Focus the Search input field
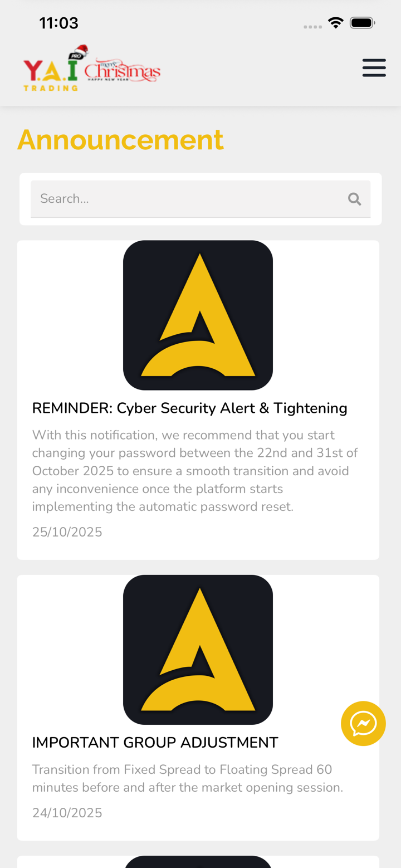 tap(184, 199)
